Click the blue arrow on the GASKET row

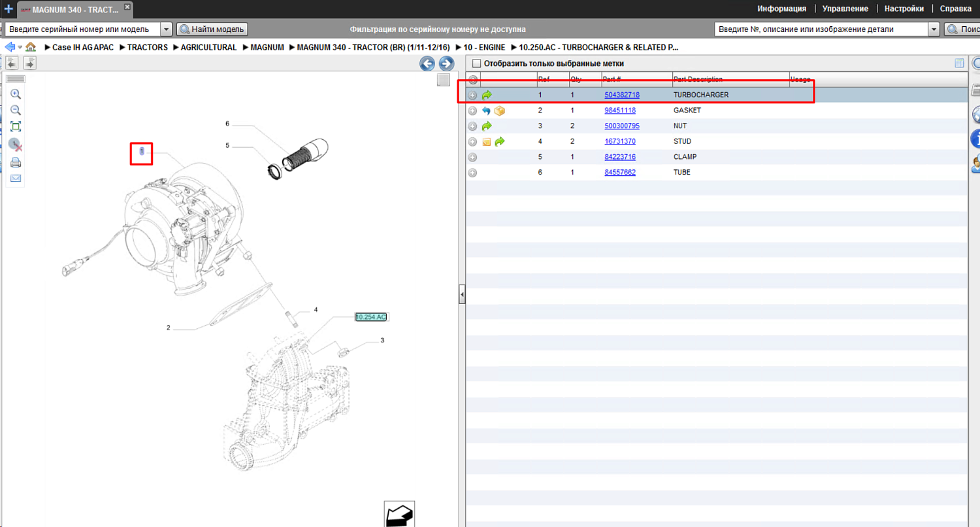487,110
